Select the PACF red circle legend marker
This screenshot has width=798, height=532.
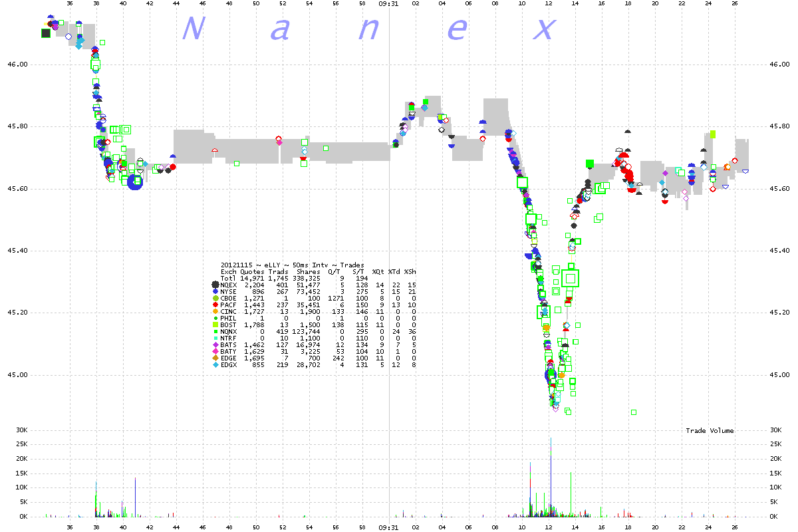[215, 305]
